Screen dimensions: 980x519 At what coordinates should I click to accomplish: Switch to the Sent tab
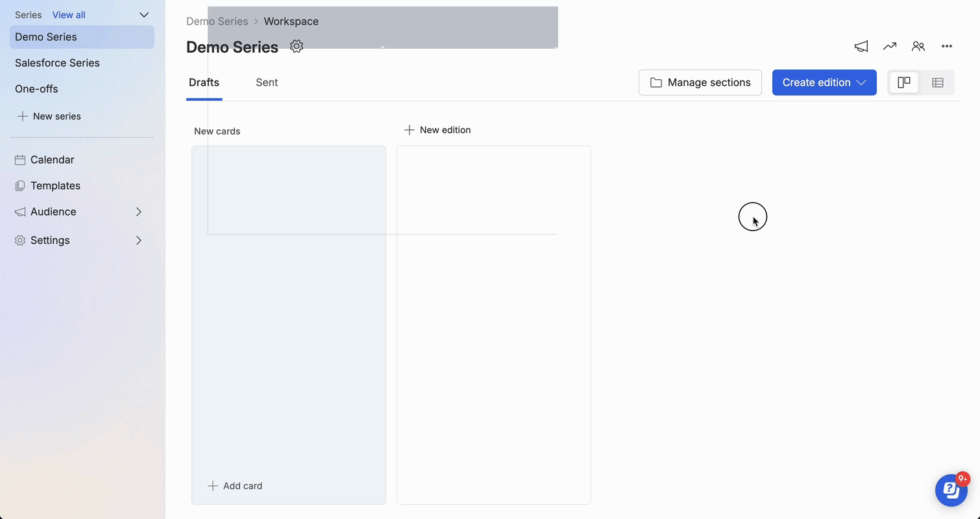(267, 82)
